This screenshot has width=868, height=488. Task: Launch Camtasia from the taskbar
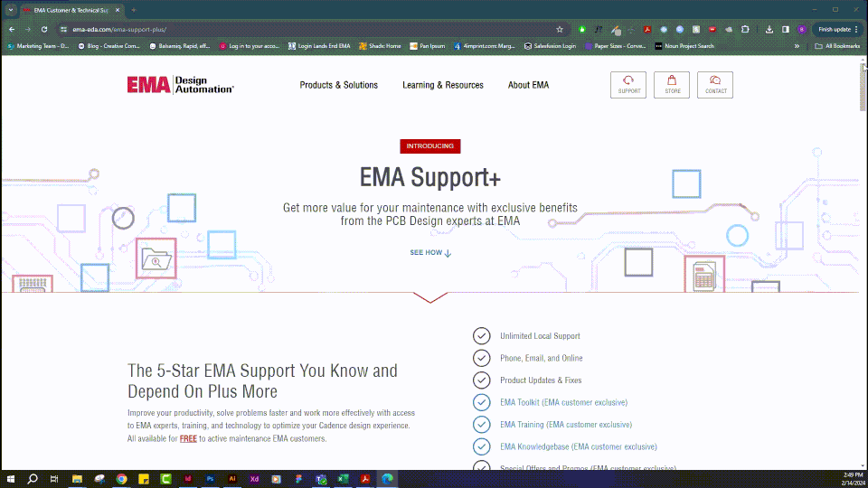pos(165,479)
